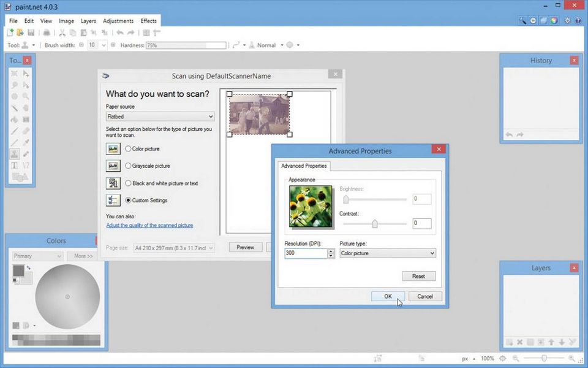Select the Clone Stamp tool
Image resolution: width=588 pixels, height=368 pixels.
click(x=15, y=154)
